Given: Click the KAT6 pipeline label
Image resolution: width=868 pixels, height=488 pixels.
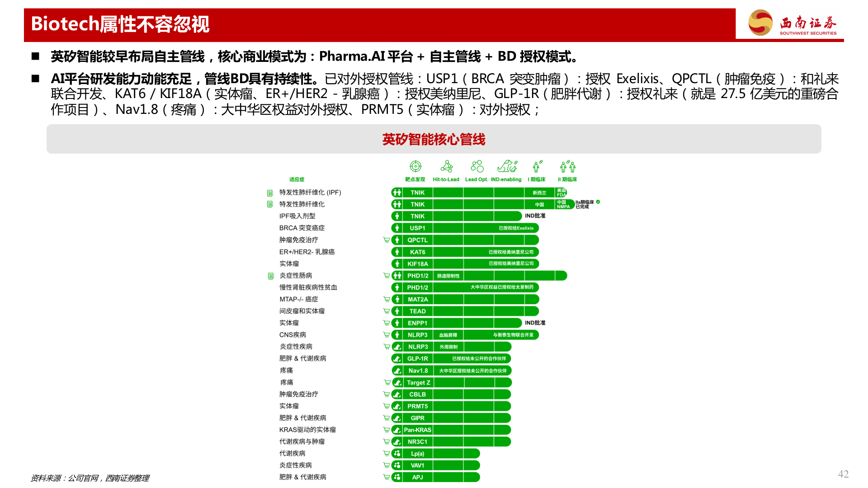Looking at the screenshot, I should pos(417,252).
